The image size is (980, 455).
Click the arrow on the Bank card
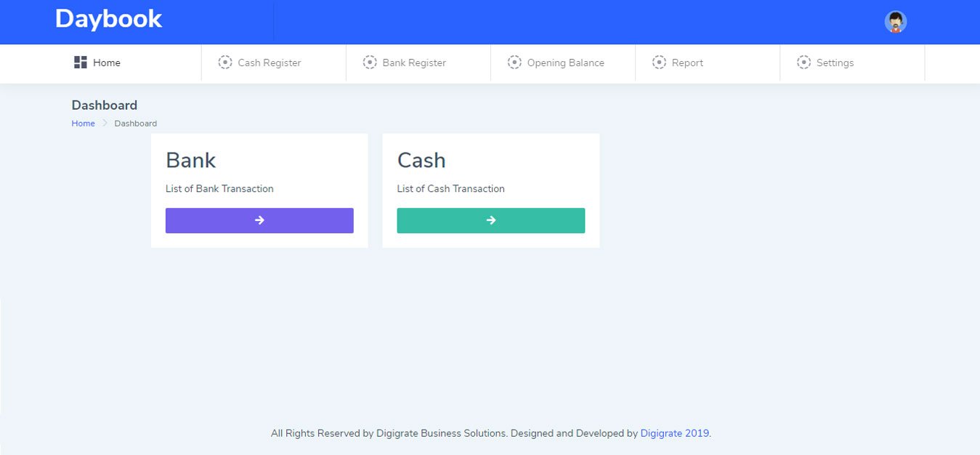(259, 220)
